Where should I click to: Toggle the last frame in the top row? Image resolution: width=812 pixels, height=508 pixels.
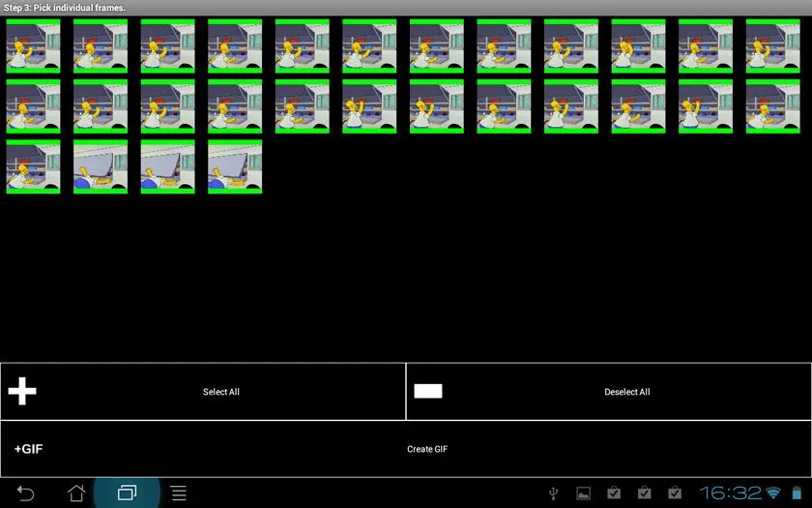click(773, 46)
